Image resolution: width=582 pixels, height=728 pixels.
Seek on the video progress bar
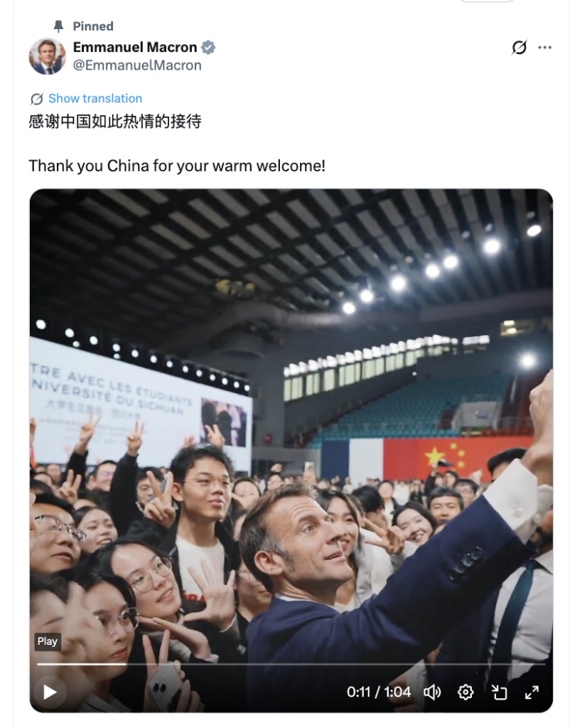pos(291,665)
